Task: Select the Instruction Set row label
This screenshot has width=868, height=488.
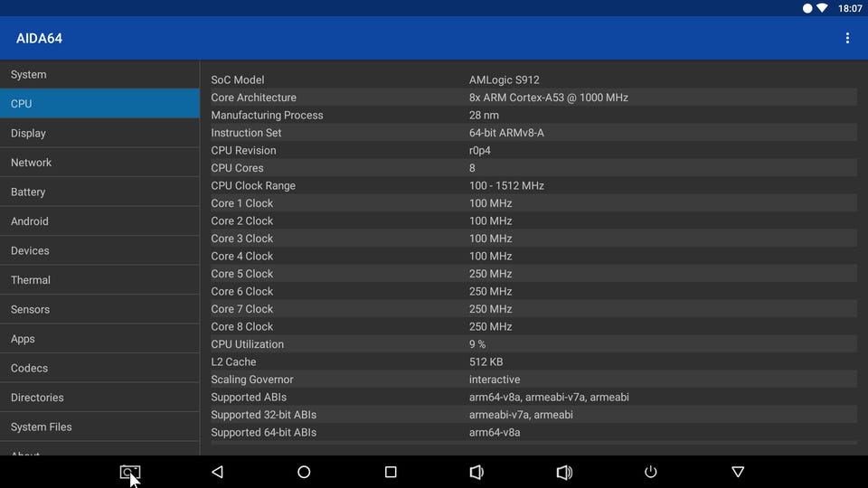Action: point(246,133)
